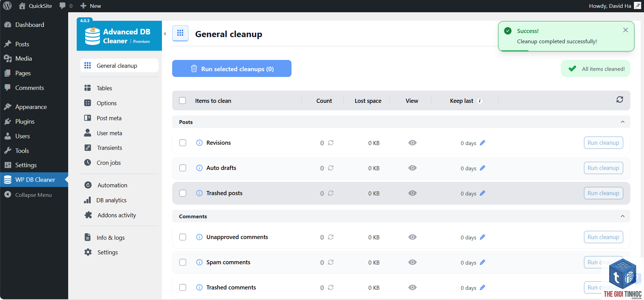
Task: Open the Plugins admin menu
Action: pyautogui.click(x=34, y=122)
